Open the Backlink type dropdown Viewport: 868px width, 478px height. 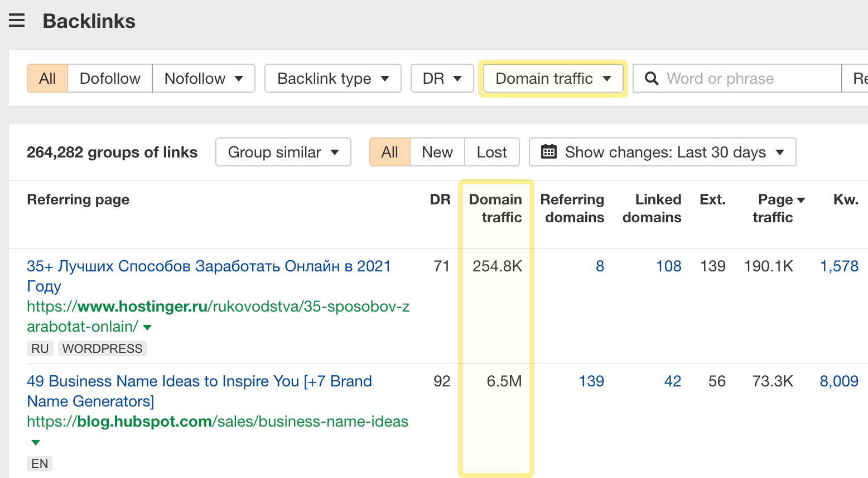pos(332,79)
